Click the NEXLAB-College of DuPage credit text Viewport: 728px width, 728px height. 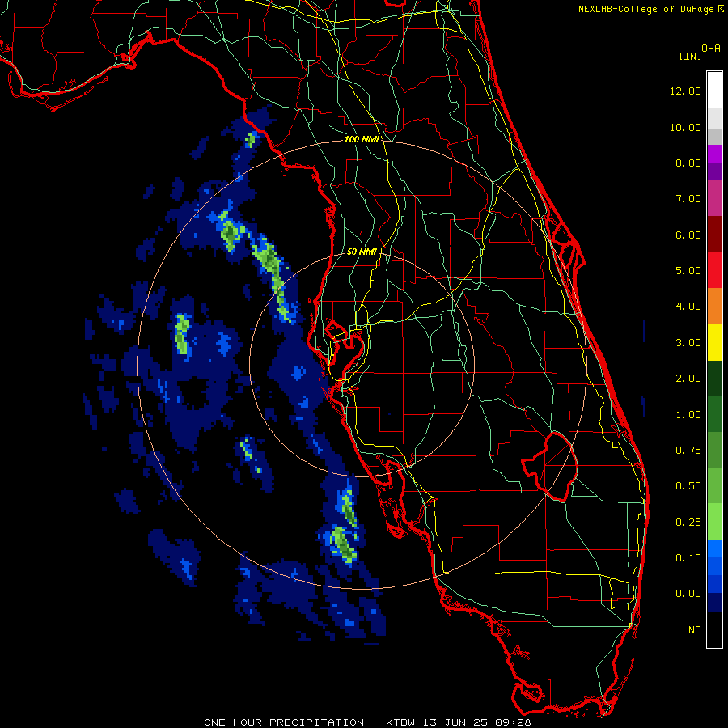tap(646, 9)
